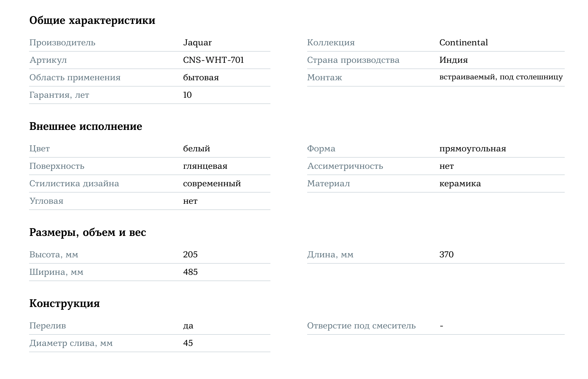Click the color value 'белый'

[196, 149]
